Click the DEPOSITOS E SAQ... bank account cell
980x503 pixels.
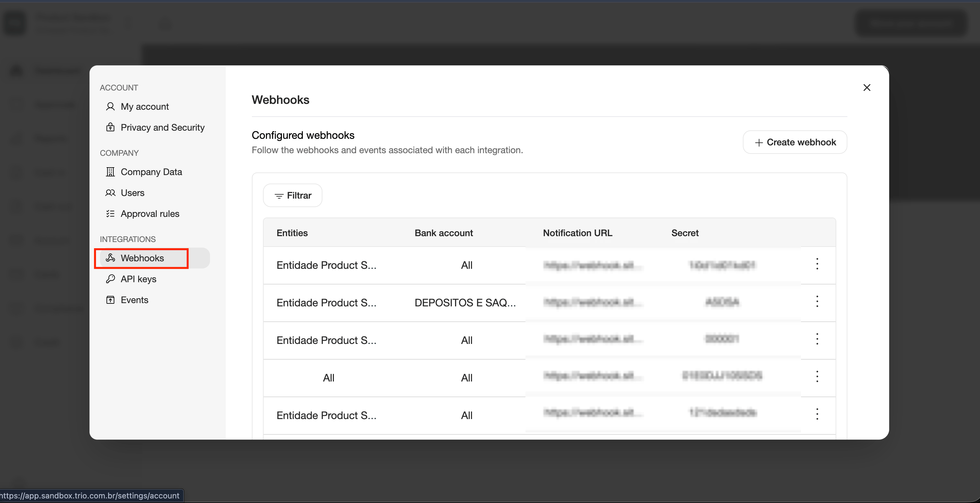(x=465, y=303)
